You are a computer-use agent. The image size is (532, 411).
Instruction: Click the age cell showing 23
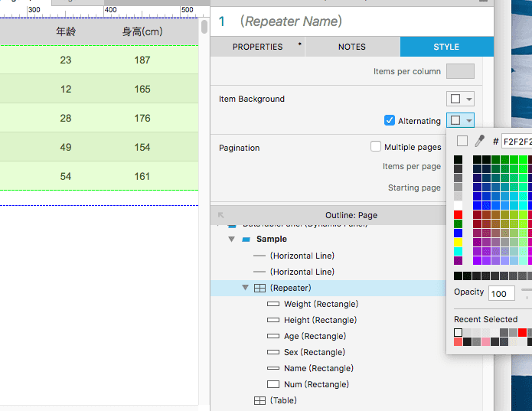(66, 60)
